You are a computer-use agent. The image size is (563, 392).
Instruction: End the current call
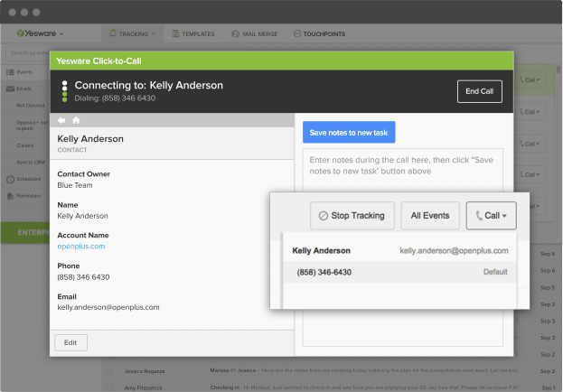(x=480, y=91)
